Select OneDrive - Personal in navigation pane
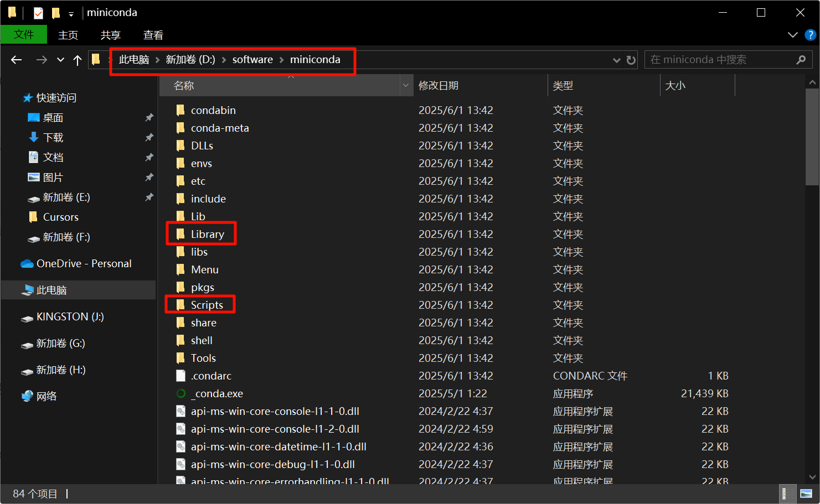The height and width of the screenshot is (504, 820). pos(84,264)
